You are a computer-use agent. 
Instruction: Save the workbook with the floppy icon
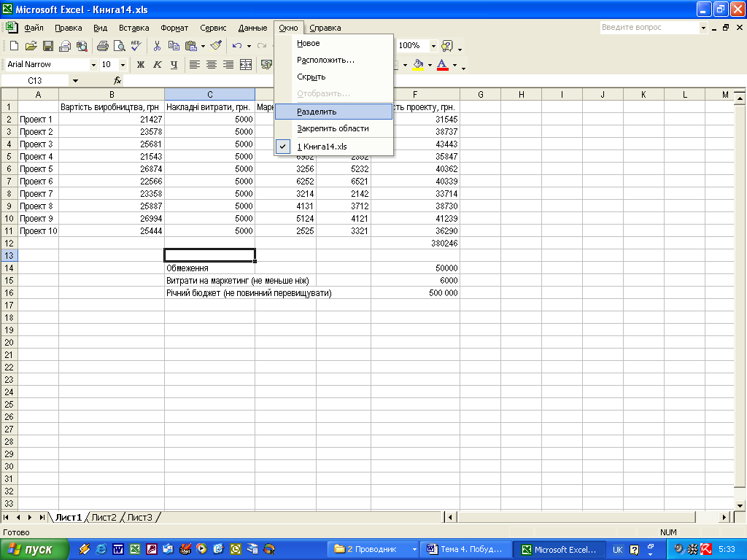click(47, 46)
